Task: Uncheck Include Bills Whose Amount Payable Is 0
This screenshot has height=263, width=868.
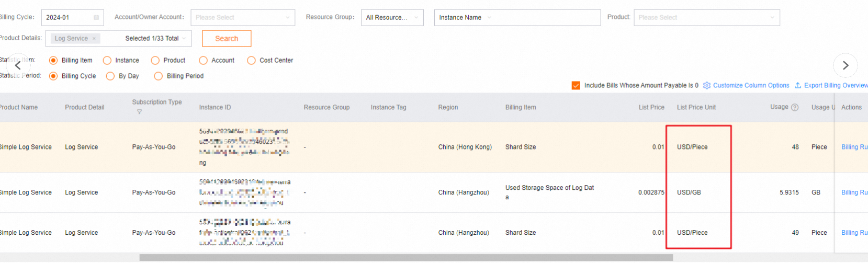Action: coord(576,85)
